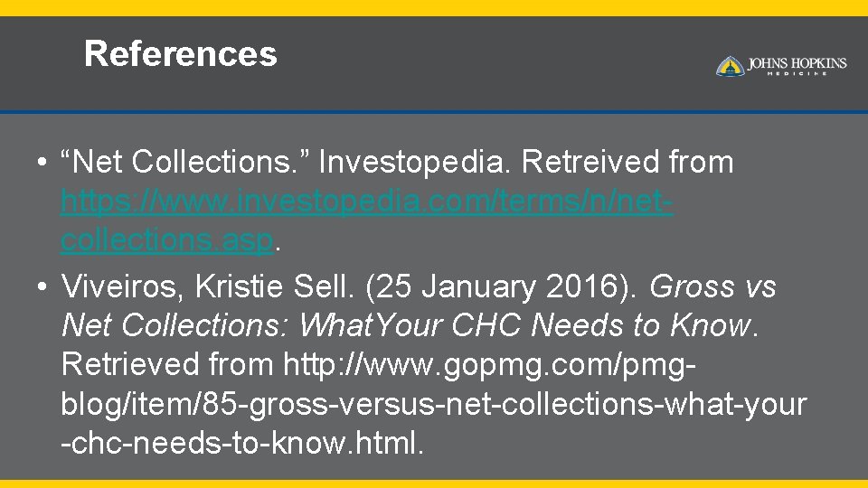The height and width of the screenshot is (488, 868).
Task: Select the References slide title
Action: [x=180, y=54]
